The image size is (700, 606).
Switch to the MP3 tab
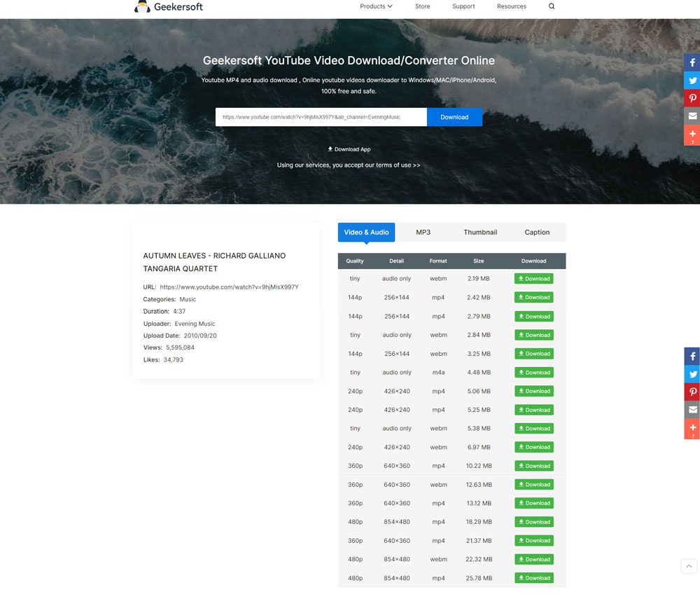(423, 233)
